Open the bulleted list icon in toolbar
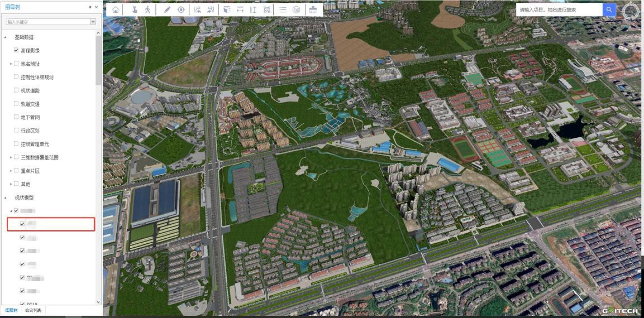The image size is (644, 318). point(283,10)
